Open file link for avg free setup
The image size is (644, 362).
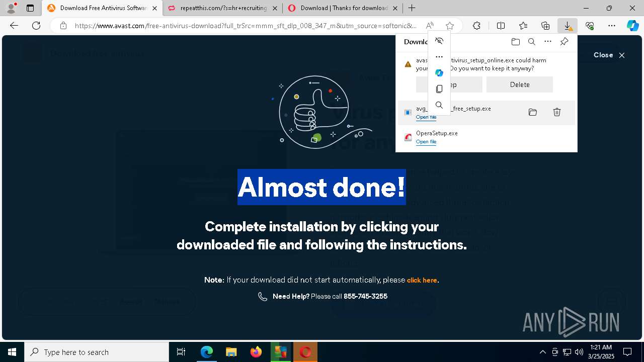pyautogui.click(x=426, y=117)
